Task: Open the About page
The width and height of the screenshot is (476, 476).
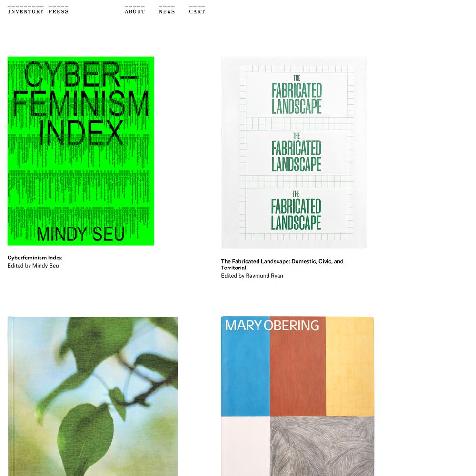Action: point(135,11)
